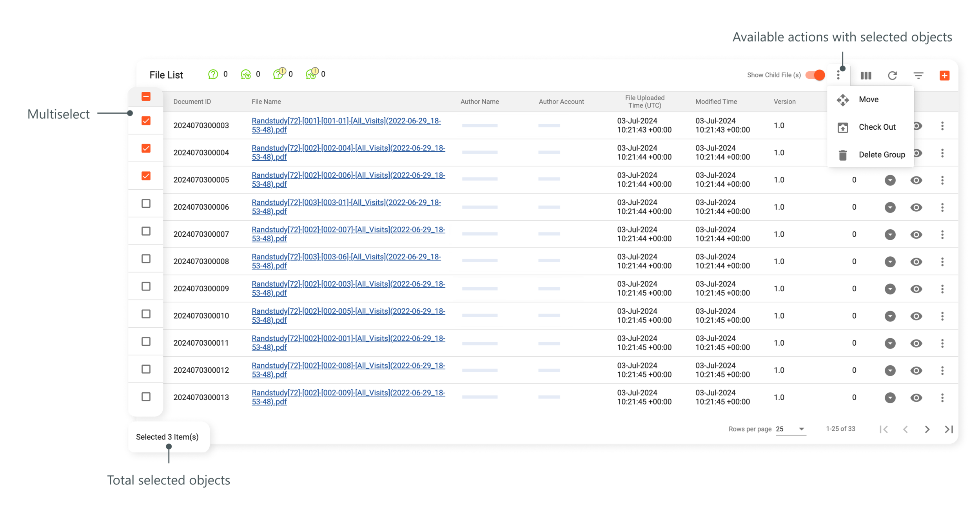Open row menu for document 2024070300011
The width and height of the screenshot is (980, 515).
(x=942, y=343)
